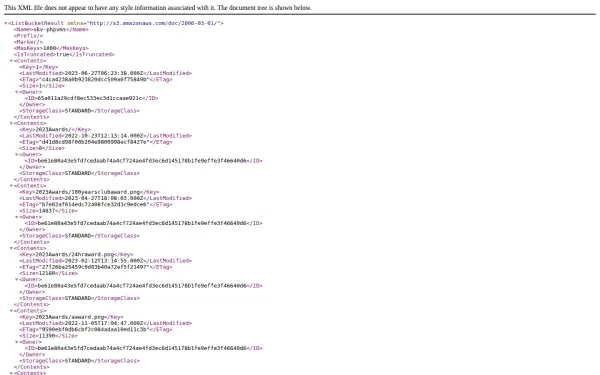Viewport: 600px width, 375px height.
Task: Click StorageClass STANDARD under Key 1
Action: click(78, 111)
